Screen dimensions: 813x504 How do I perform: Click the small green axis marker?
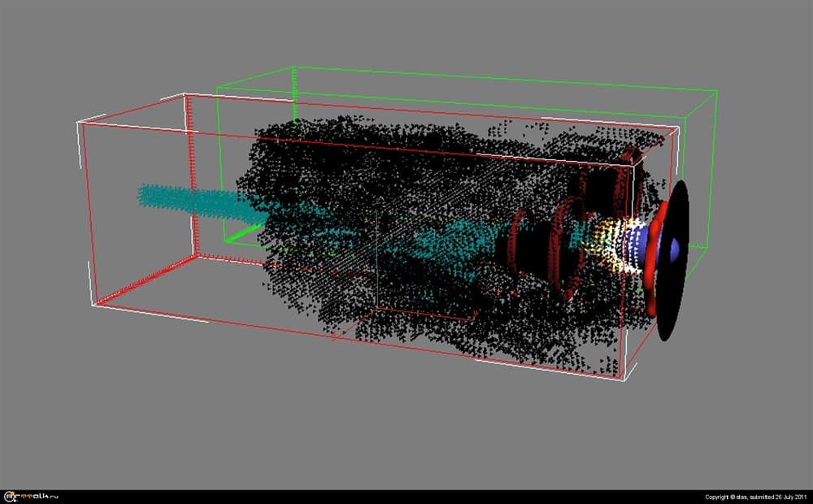click(x=241, y=237)
